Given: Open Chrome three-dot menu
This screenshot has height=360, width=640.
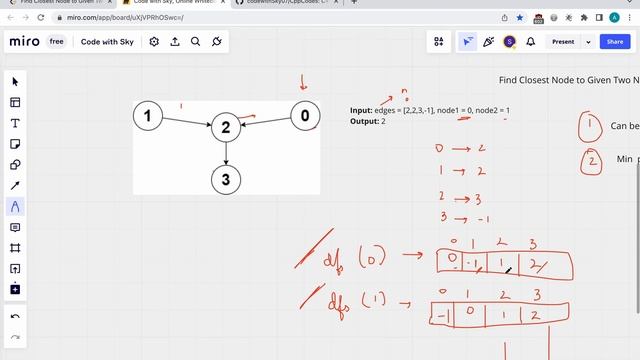Looking at the screenshot, I should pos(630,18).
